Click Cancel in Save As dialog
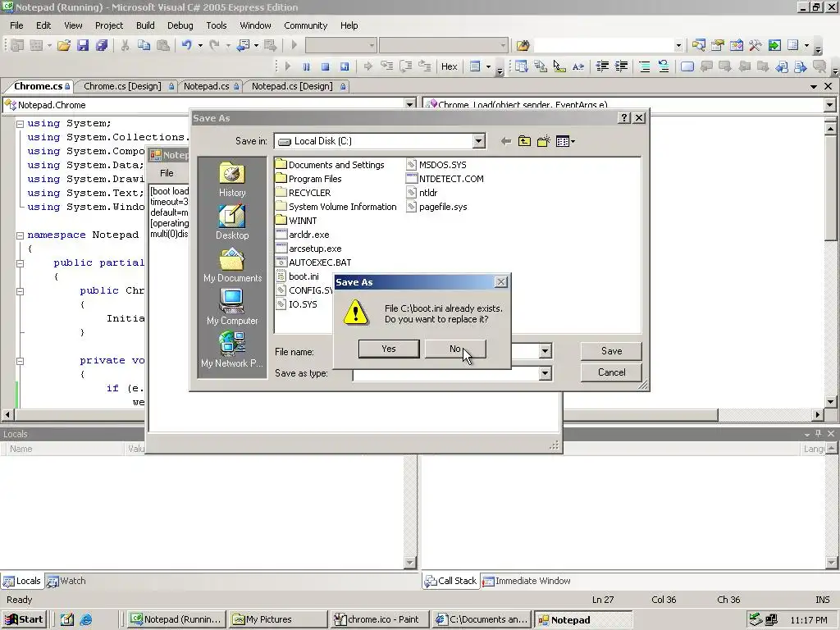840x630 pixels. (x=611, y=372)
